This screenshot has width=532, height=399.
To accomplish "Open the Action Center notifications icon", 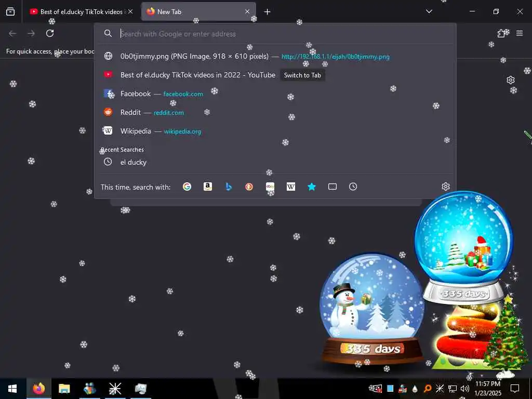I will click(x=515, y=389).
